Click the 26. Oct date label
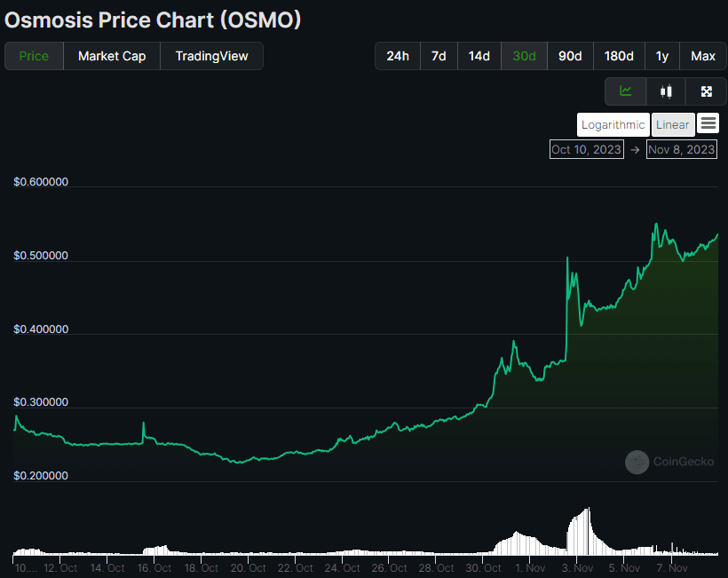Image resolution: width=728 pixels, height=578 pixels. point(389,568)
